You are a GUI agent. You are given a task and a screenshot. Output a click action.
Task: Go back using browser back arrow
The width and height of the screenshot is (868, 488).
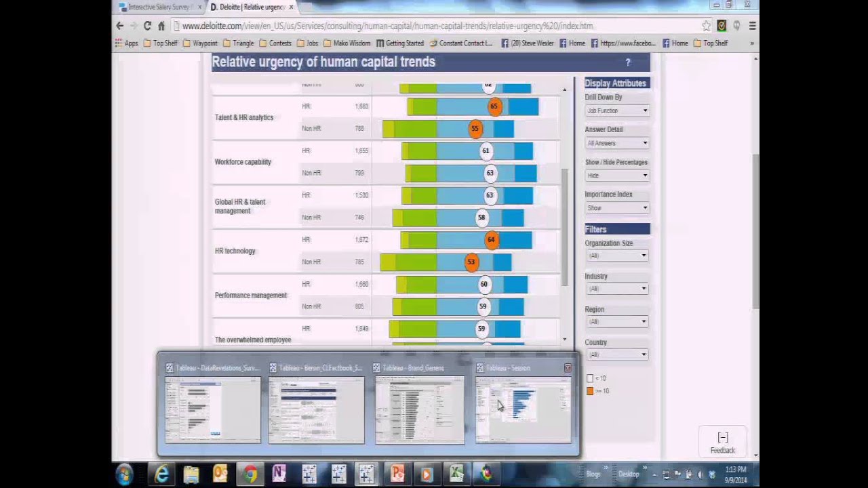pyautogui.click(x=120, y=26)
